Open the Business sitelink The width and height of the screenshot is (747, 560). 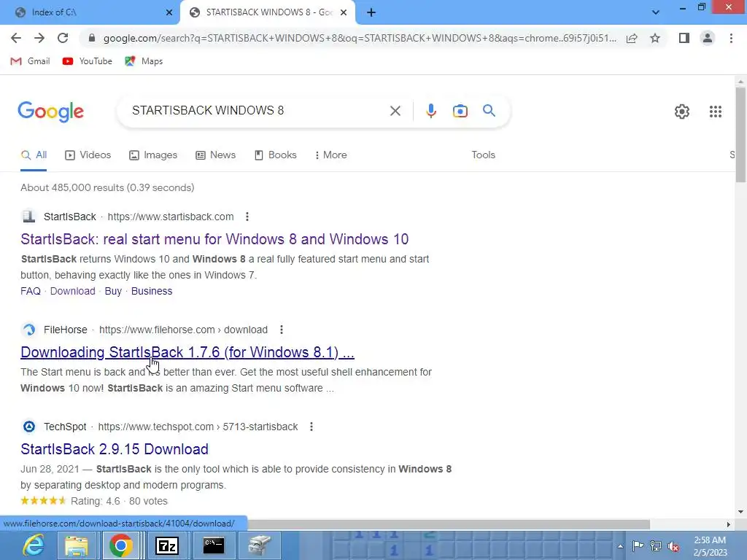click(x=152, y=291)
